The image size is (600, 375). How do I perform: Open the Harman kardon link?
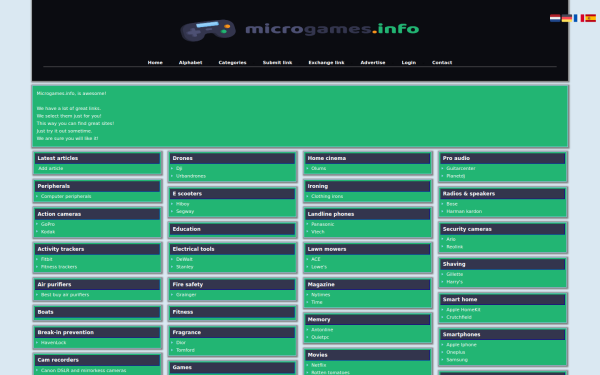[x=464, y=211]
